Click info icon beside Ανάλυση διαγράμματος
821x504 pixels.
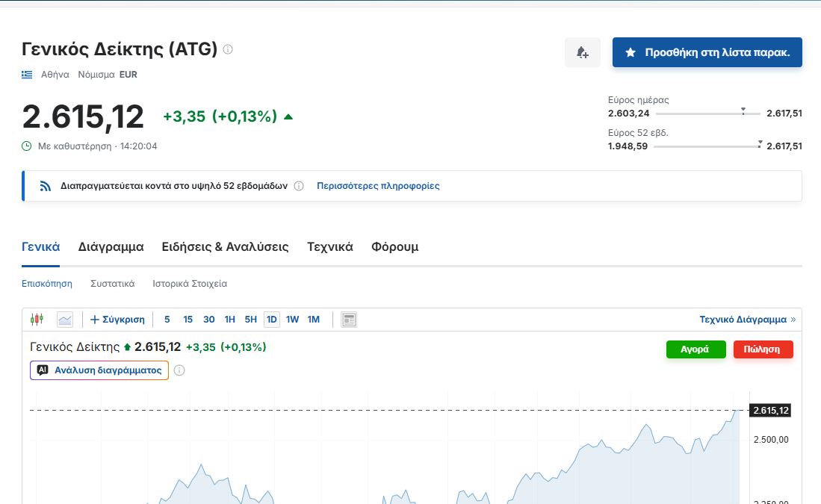click(x=179, y=370)
